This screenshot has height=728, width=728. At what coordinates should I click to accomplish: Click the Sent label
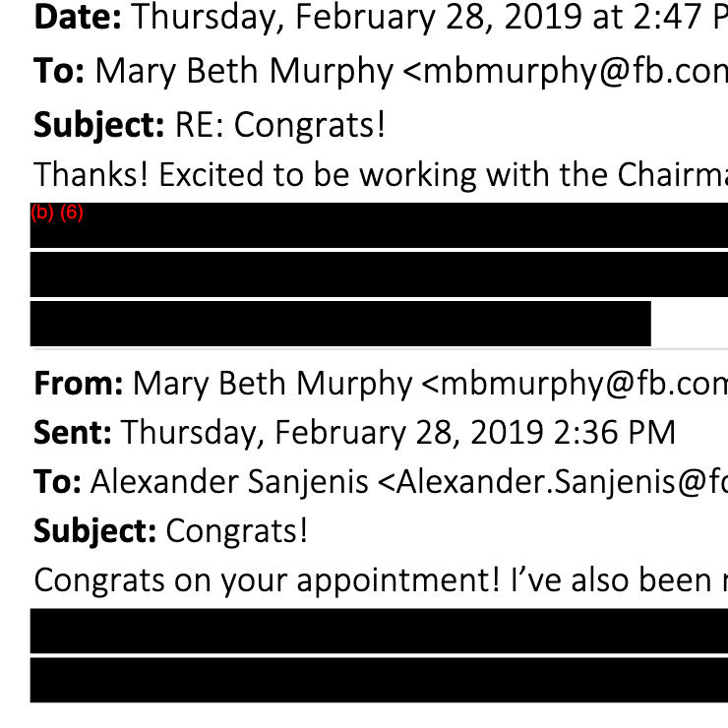[x=73, y=433]
